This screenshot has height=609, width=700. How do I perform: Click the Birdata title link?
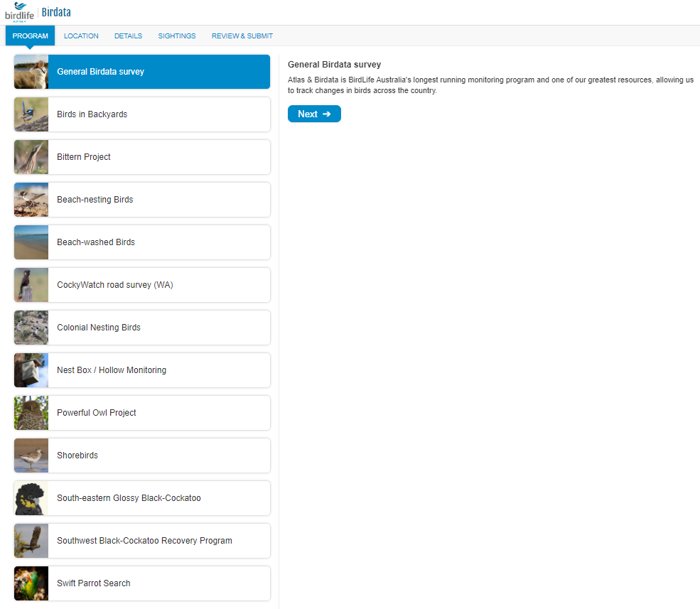click(56, 12)
